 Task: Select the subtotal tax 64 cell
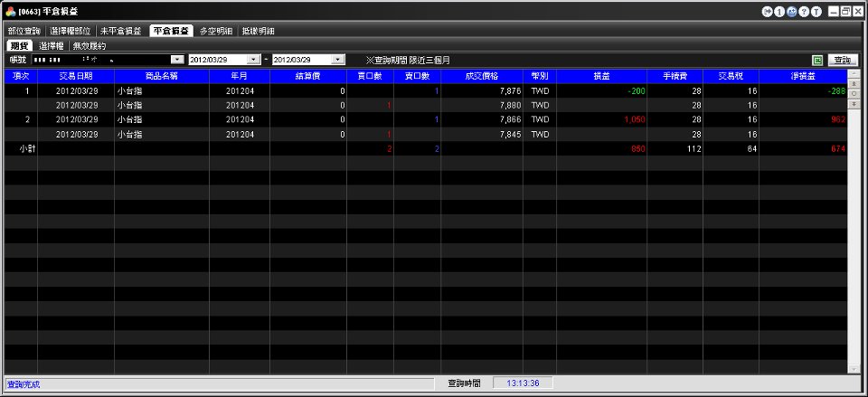(x=731, y=148)
